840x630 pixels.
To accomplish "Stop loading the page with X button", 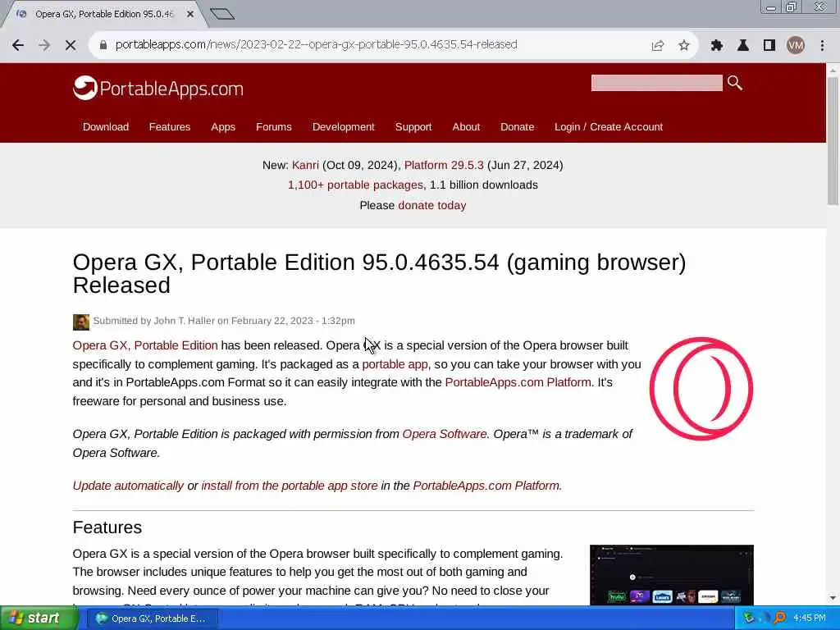I will click(71, 45).
